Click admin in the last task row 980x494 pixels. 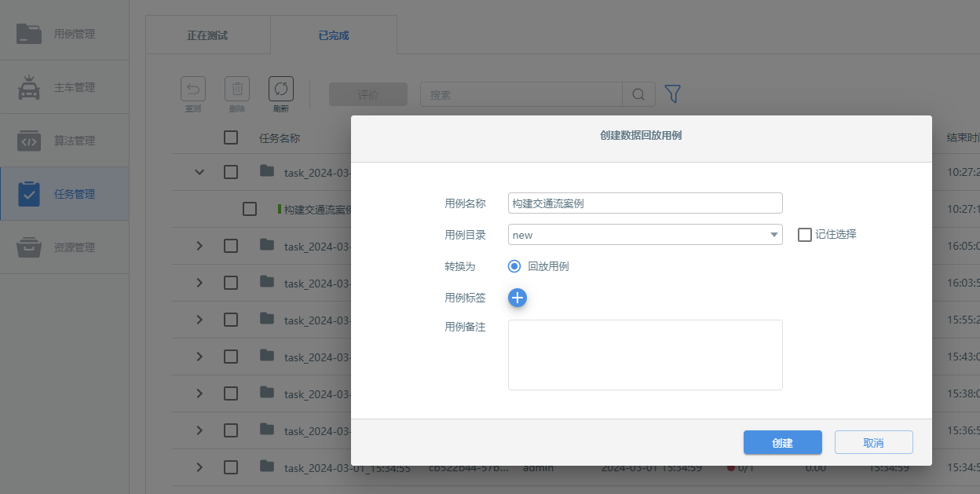[539, 467]
